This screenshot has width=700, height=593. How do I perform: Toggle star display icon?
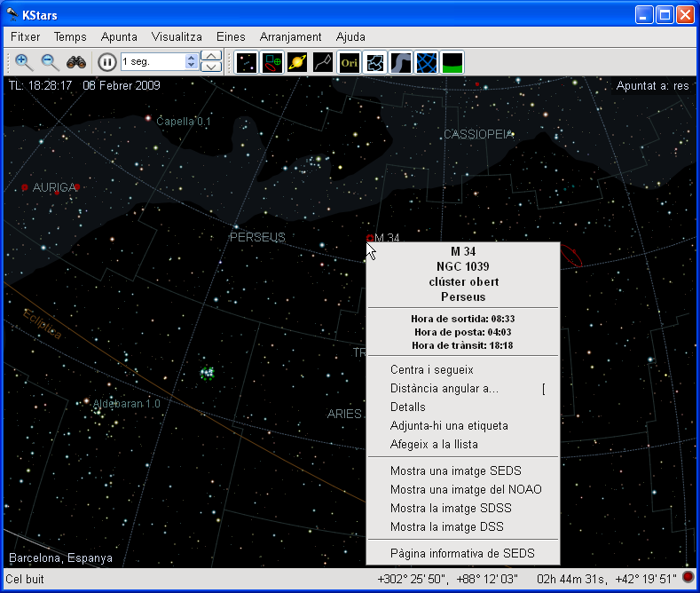[246, 62]
